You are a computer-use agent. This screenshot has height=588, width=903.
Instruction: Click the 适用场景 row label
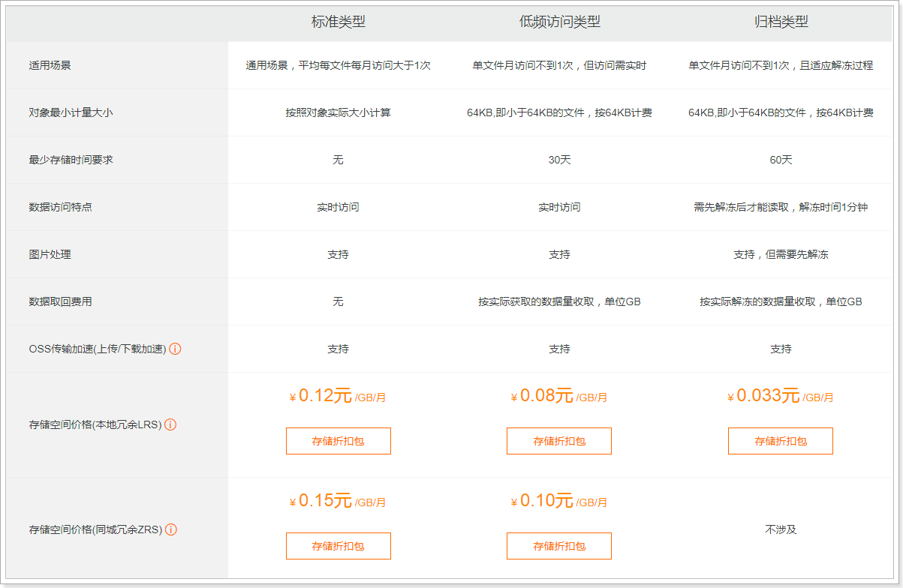point(50,65)
